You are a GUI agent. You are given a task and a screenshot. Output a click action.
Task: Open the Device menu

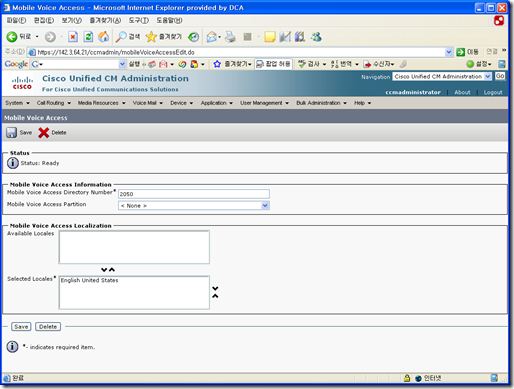click(x=182, y=103)
